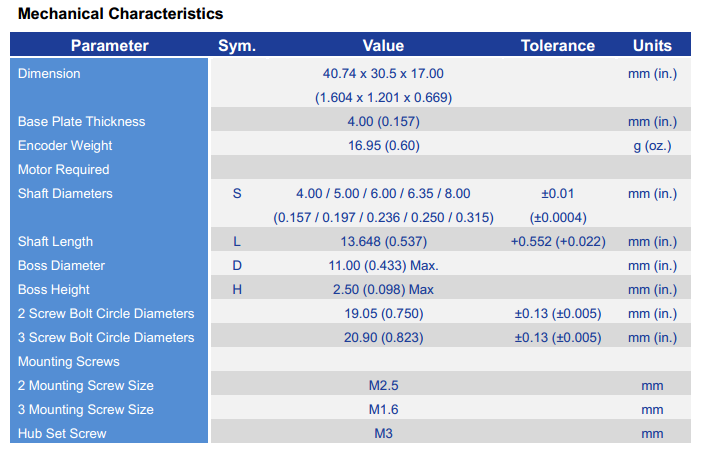Click the Sym. column header
Viewport: 713px width, 466px height.
click(237, 46)
